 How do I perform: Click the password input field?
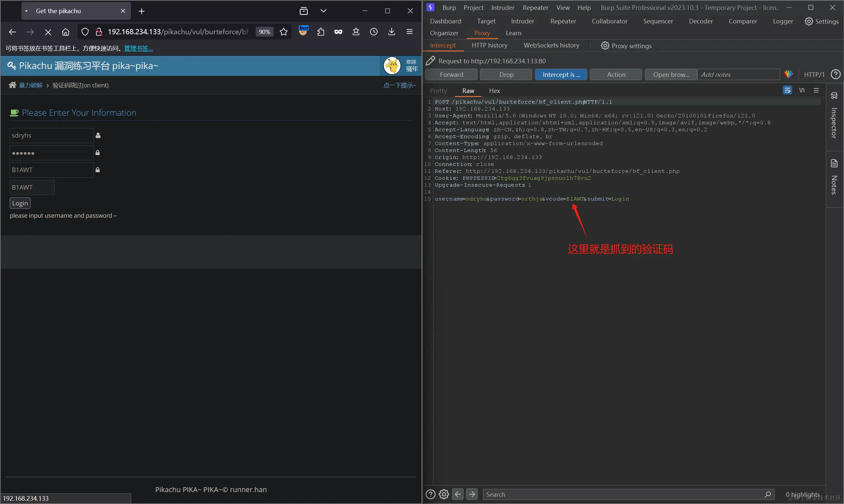51,153
